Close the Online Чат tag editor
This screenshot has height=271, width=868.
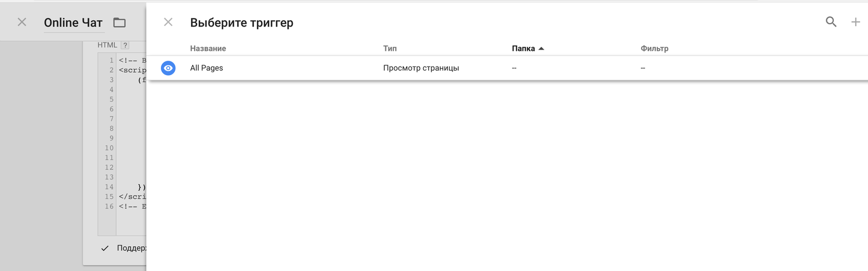click(x=22, y=23)
